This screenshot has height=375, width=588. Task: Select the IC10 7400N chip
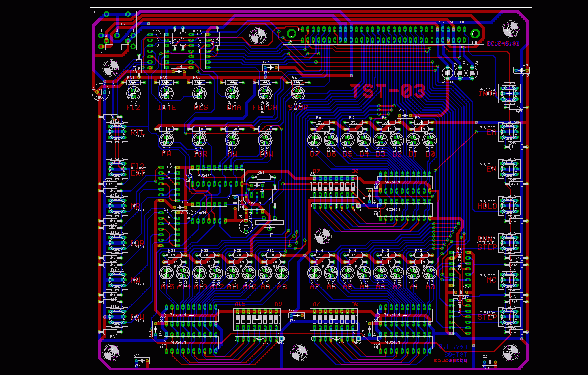coord(169,184)
